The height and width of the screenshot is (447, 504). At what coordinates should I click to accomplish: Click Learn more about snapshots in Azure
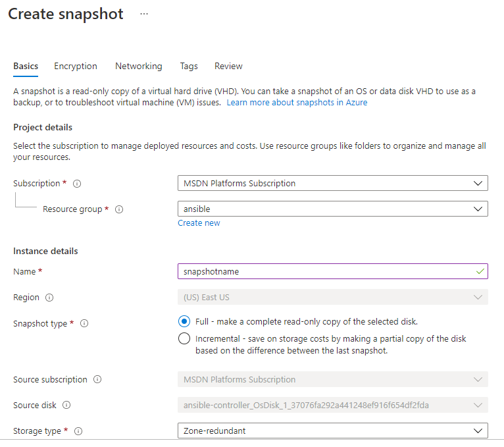click(x=297, y=103)
